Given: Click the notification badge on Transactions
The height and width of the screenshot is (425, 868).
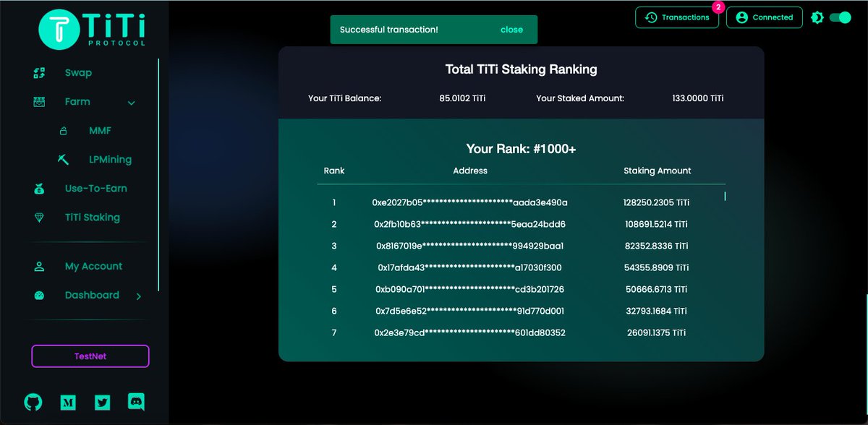Looking at the screenshot, I should pos(718,7).
